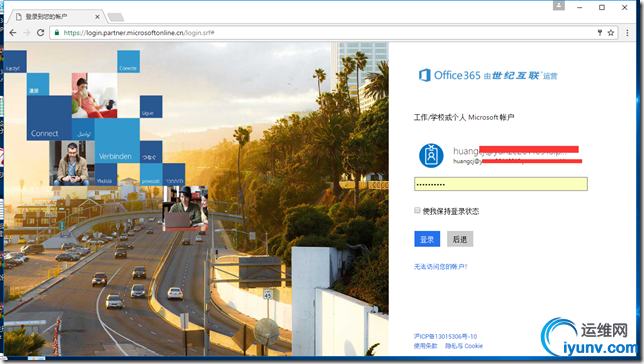Click the saved password key icon

pyautogui.click(x=600, y=32)
